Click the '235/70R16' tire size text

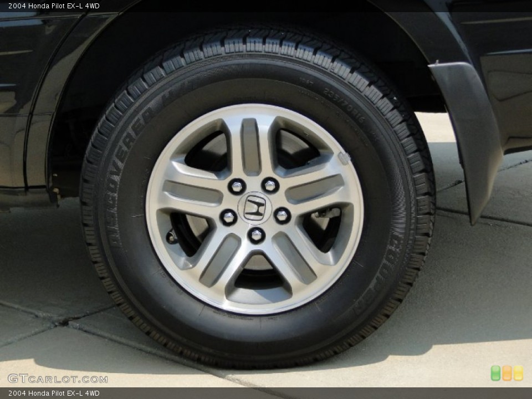point(344,105)
